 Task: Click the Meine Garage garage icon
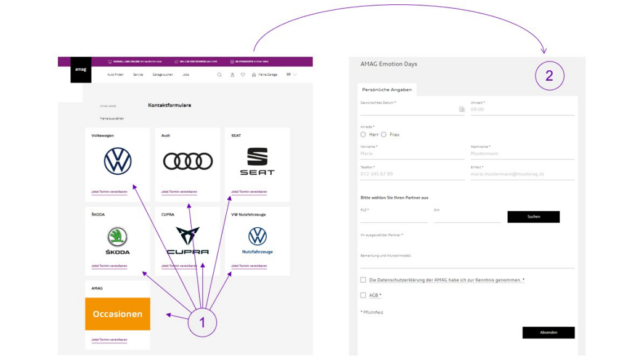point(254,74)
